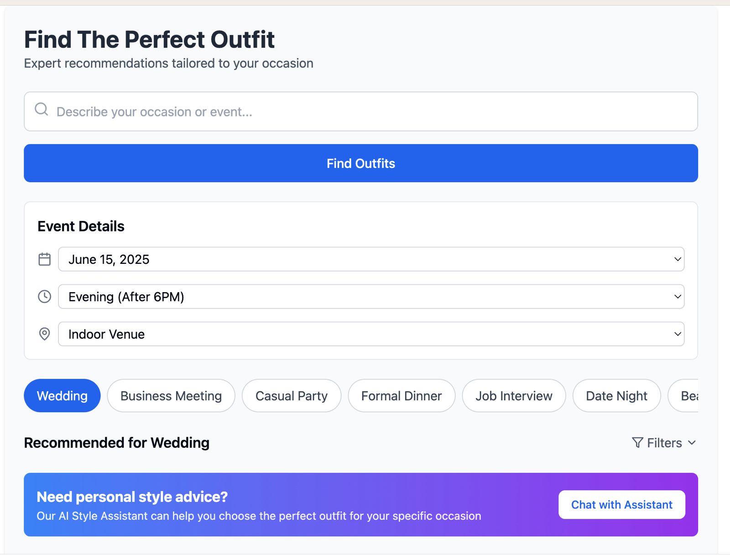Image resolution: width=730 pixels, height=560 pixels.
Task: Choose the Job Interview occasion
Action: 514,396
